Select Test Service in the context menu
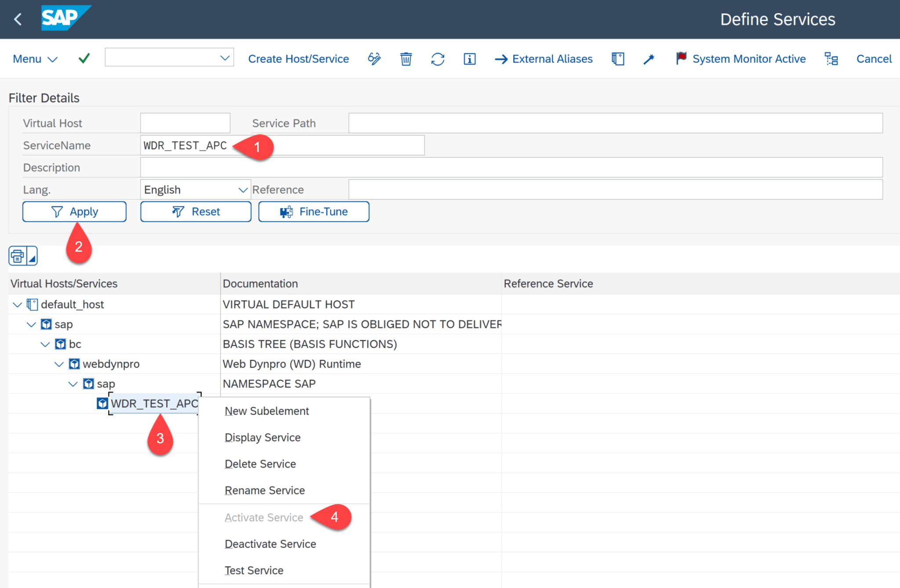The image size is (900, 588). pos(254,570)
